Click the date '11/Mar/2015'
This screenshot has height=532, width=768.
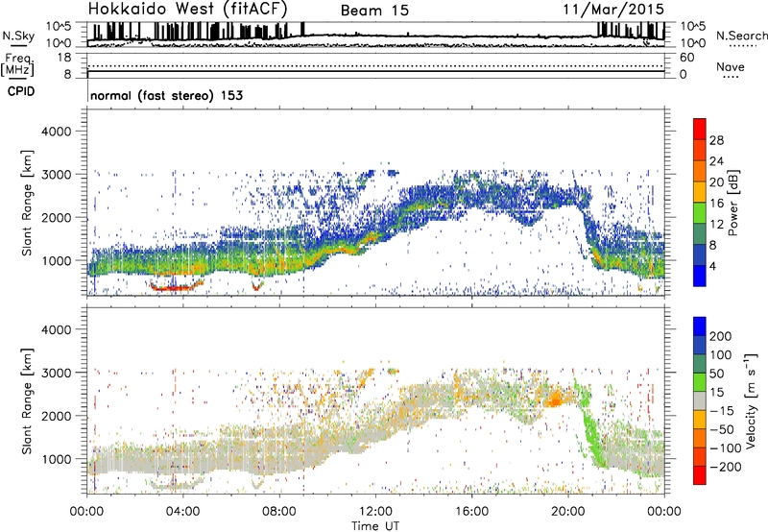pyautogui.click(x=613, y=10)
